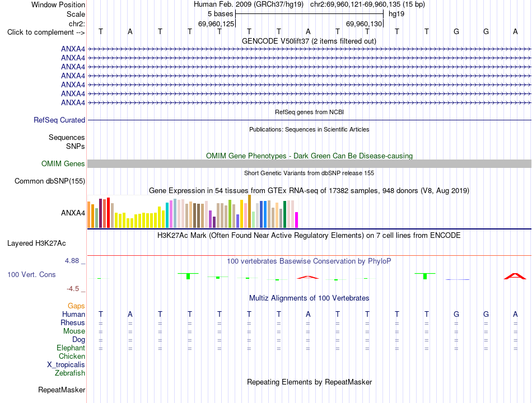Click the -4.5 PhyloP minimum value
This screenshot has width=532, height=403.
(73, 289)
